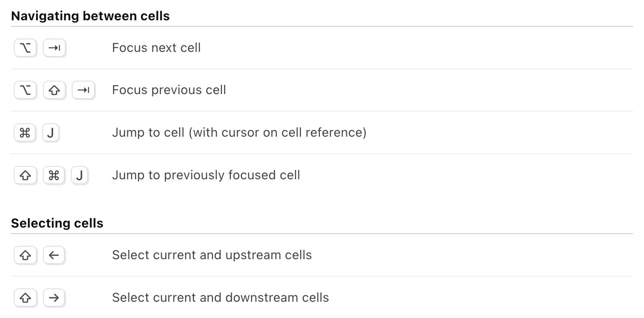Click the Shift key beside Select current and downstream cells

point(25,298)
